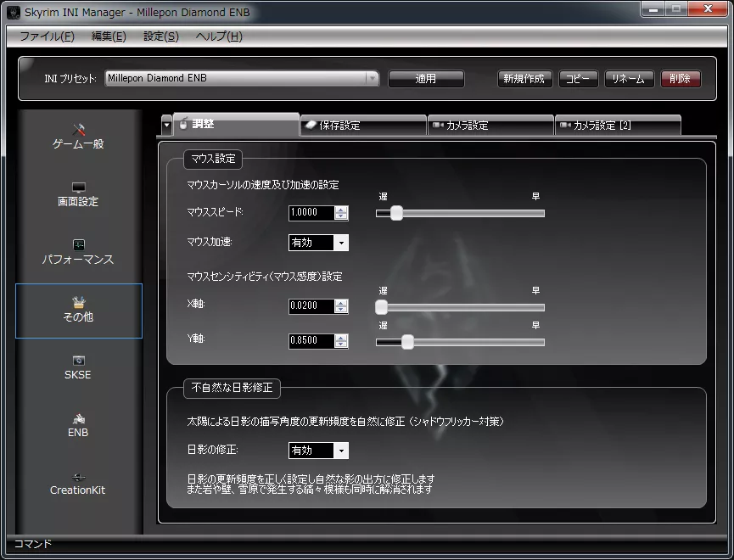Open the 設定(S) menu
Viewport: 734px width, 560px height.
pos(161,36)
